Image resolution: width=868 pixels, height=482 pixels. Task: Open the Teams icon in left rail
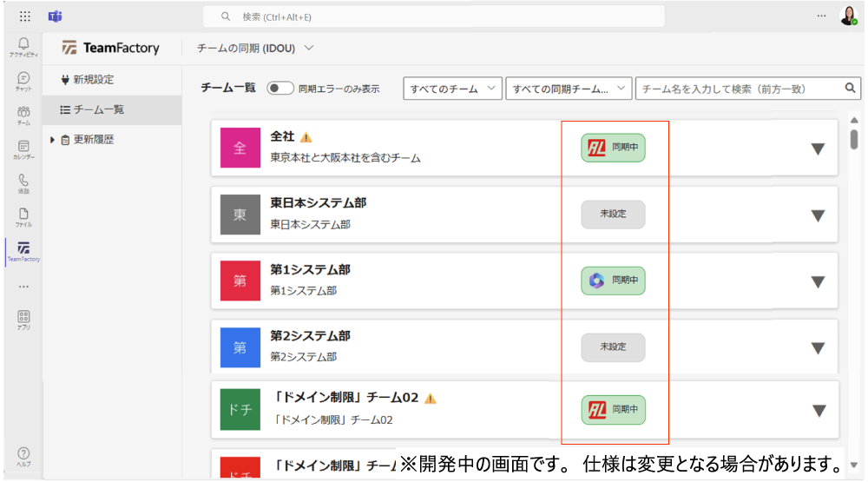(x=23, y=114)
